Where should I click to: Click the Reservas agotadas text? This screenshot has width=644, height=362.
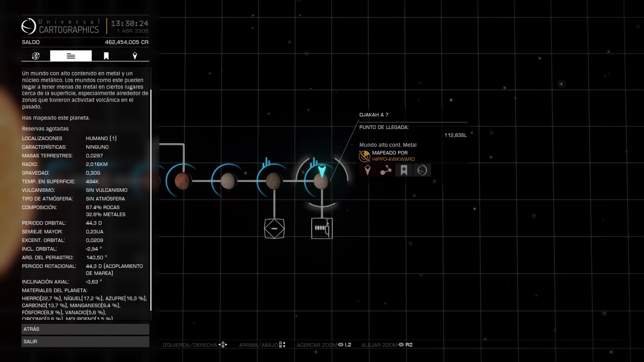point(45,129)
